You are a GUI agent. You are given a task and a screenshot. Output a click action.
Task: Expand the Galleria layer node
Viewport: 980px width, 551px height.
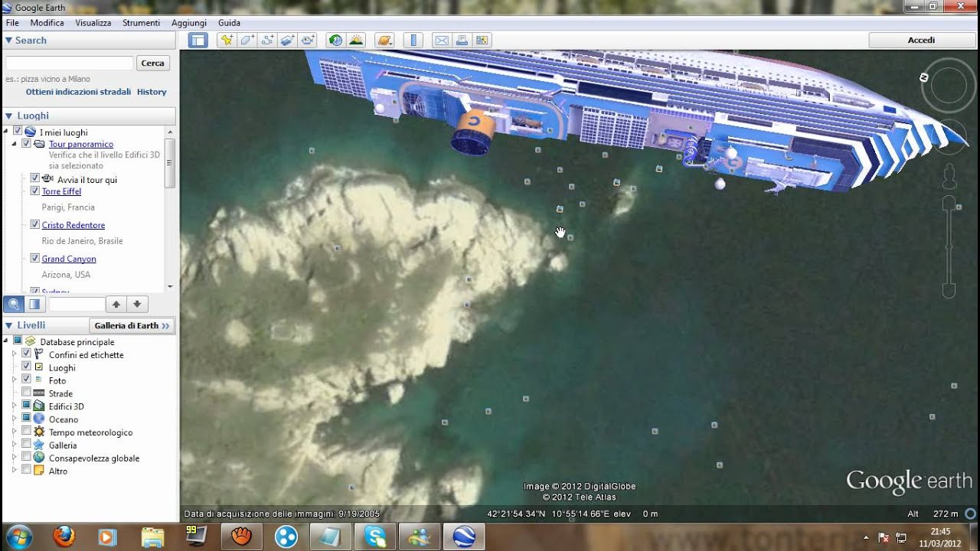tap(15, 445)
